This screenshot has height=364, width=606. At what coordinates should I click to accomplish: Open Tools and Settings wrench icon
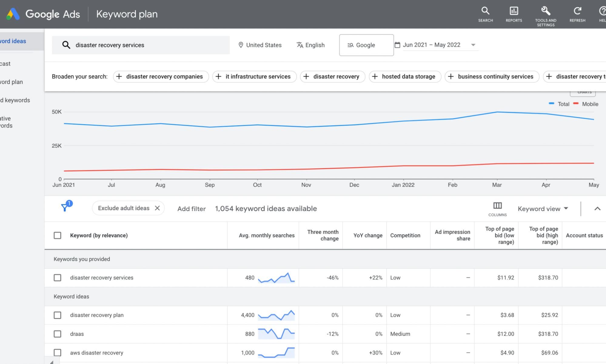545,11
